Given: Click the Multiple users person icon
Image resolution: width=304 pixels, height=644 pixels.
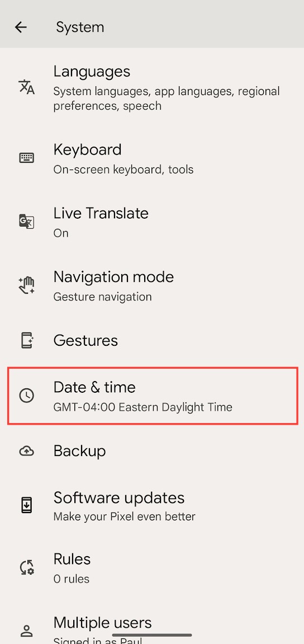Looking at the screenshot, I should pos(27,630).
